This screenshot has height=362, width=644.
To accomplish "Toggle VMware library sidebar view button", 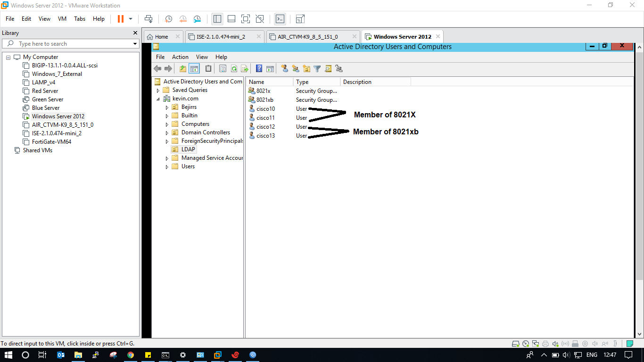I will coord(217,19).
